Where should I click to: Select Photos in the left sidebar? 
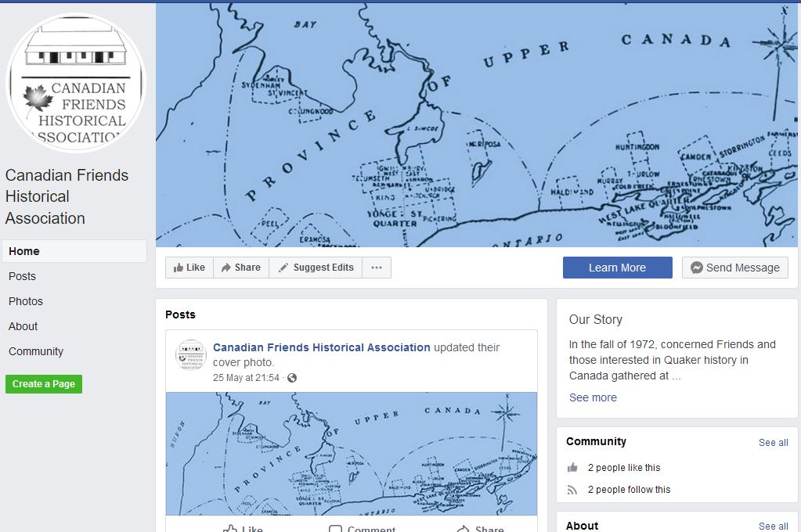coord(26,301)
